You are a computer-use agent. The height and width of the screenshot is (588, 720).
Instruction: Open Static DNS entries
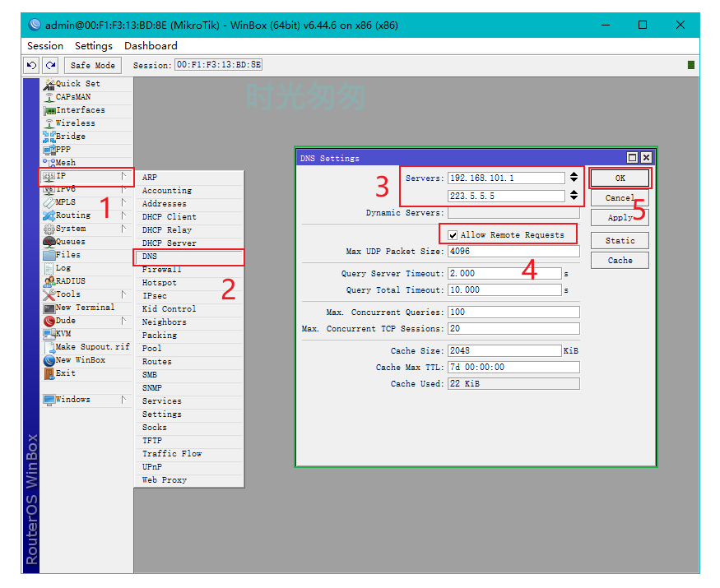620,240
